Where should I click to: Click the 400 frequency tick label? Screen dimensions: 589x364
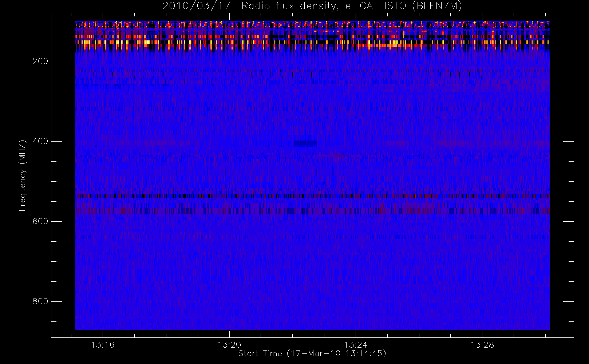coord(40,141)
